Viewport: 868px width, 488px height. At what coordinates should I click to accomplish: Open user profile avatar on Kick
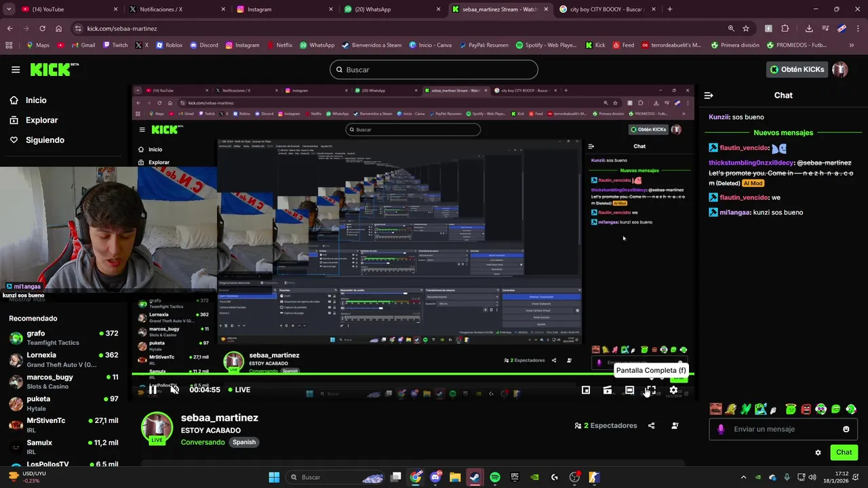click(x=840, y=69)
